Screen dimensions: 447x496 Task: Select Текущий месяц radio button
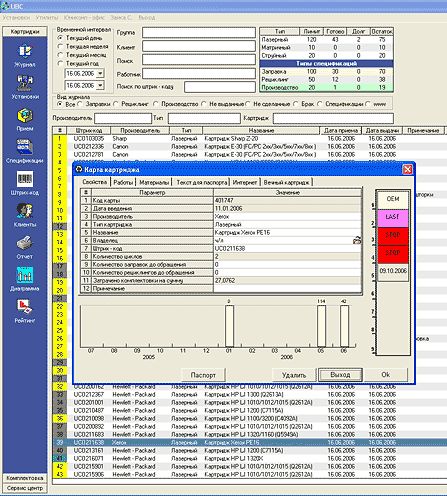point(60,55)
